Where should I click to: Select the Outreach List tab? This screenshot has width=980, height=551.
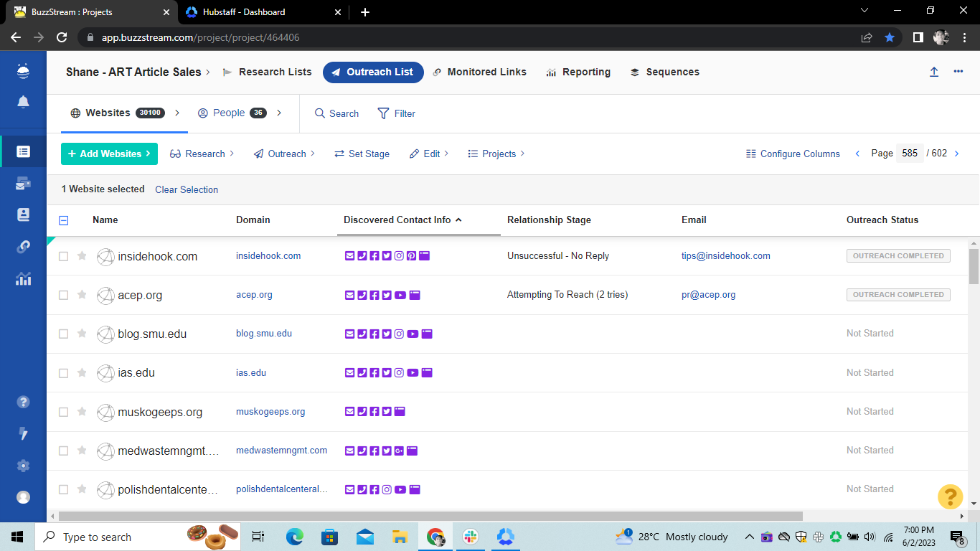tap(373, 72)
